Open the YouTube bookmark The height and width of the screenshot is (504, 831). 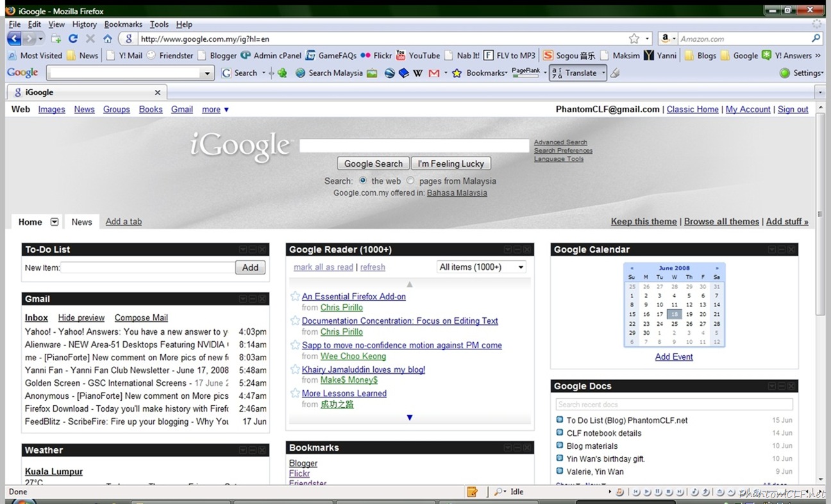(418, 55)
